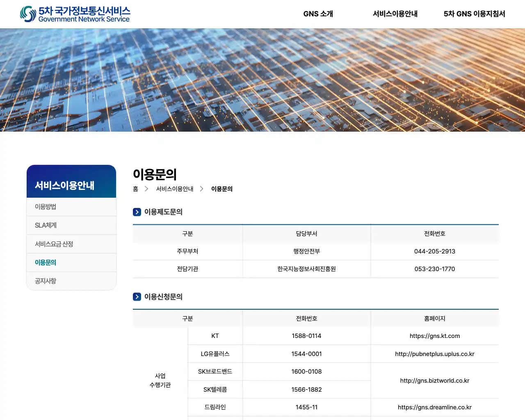Open the pubnetplus.uplus.co.kr link
Screen dimensions: 525x420
pyautogui.click(x=435, y=354)
